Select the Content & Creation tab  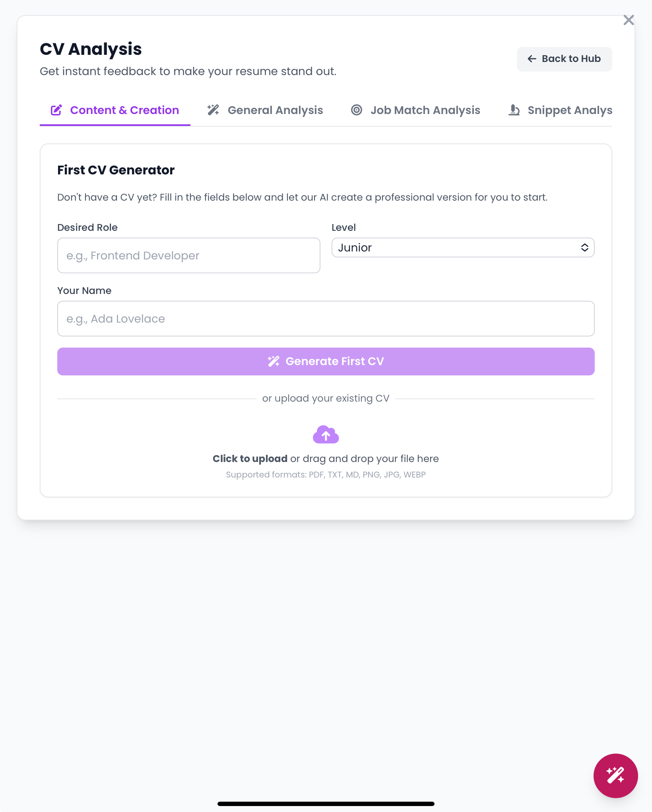(124, 110)
